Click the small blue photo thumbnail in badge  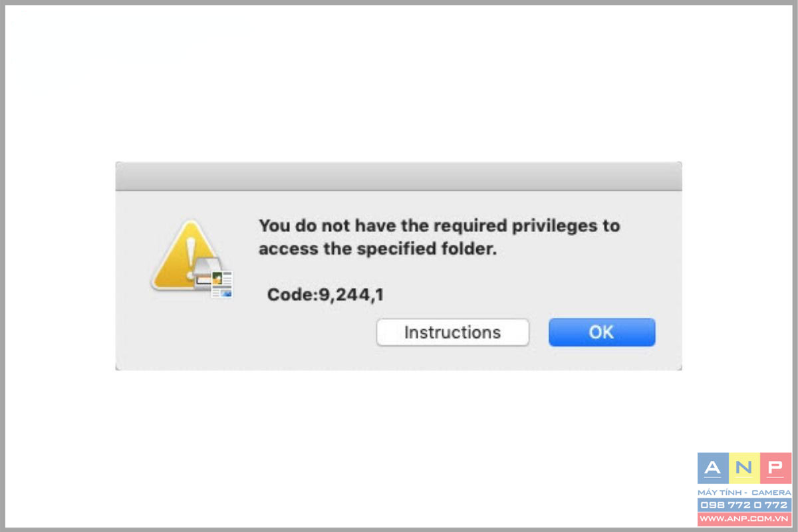click(226, 292)
